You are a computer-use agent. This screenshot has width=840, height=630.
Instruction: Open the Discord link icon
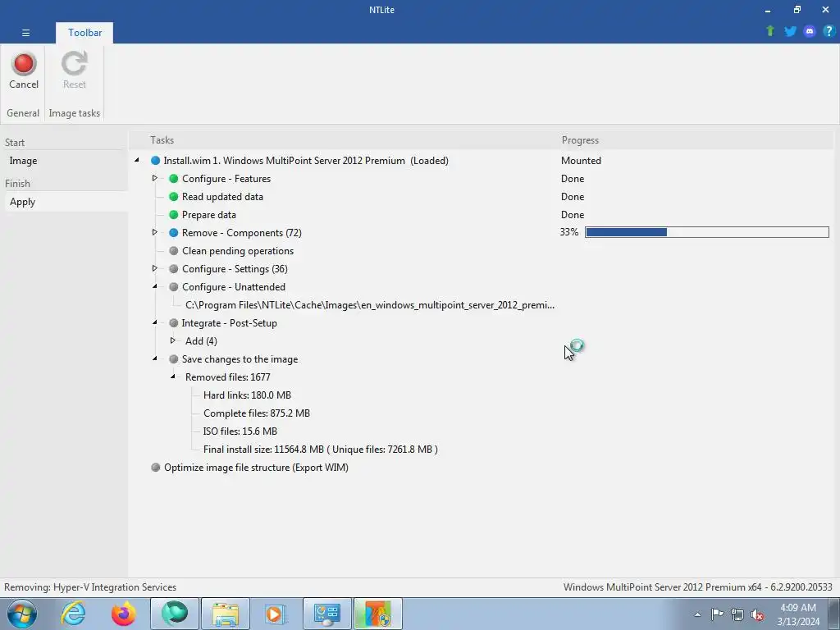810,31
